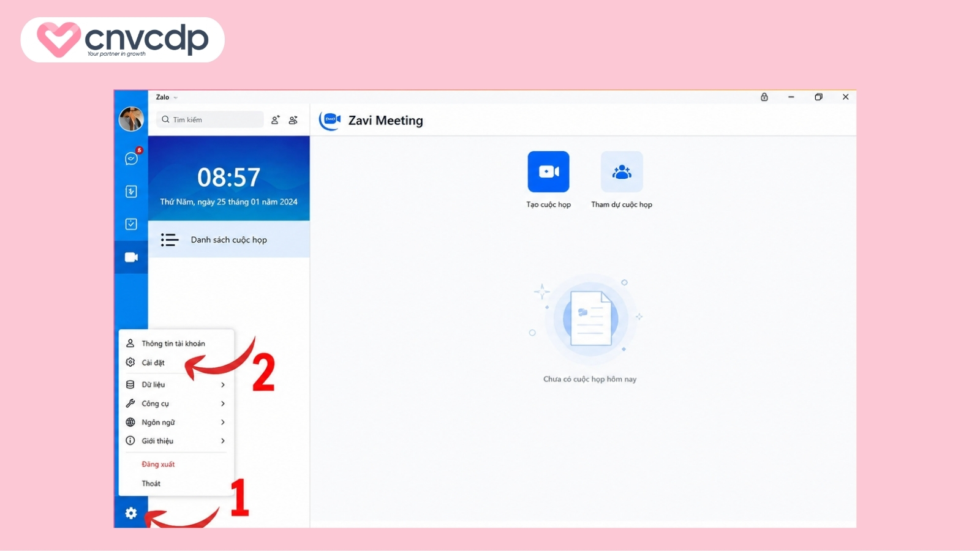Click the Tạo cuộc họp camera button
The image size is (980, 551).
[x=549, y=171]
